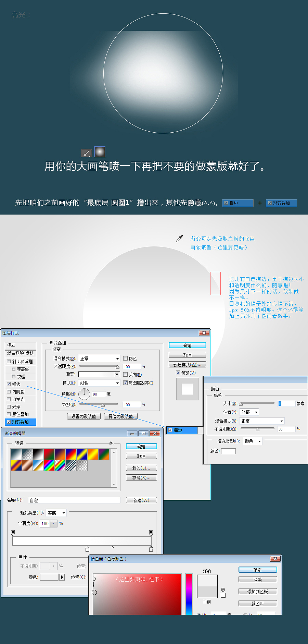The height and width of the screenshot is (644, 308).
Task: Enable the 纹理 checkbox
Action: 14,377
